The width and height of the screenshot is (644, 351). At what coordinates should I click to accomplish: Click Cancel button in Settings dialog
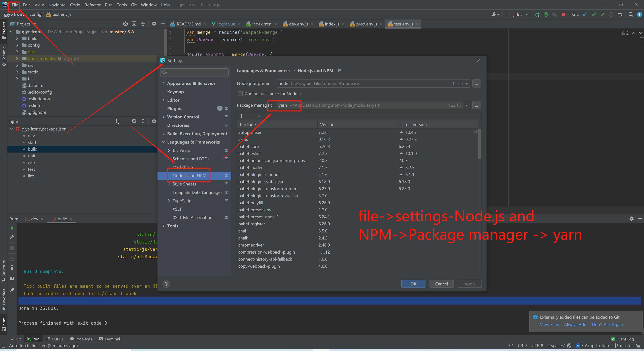click(x=441, y=284)
